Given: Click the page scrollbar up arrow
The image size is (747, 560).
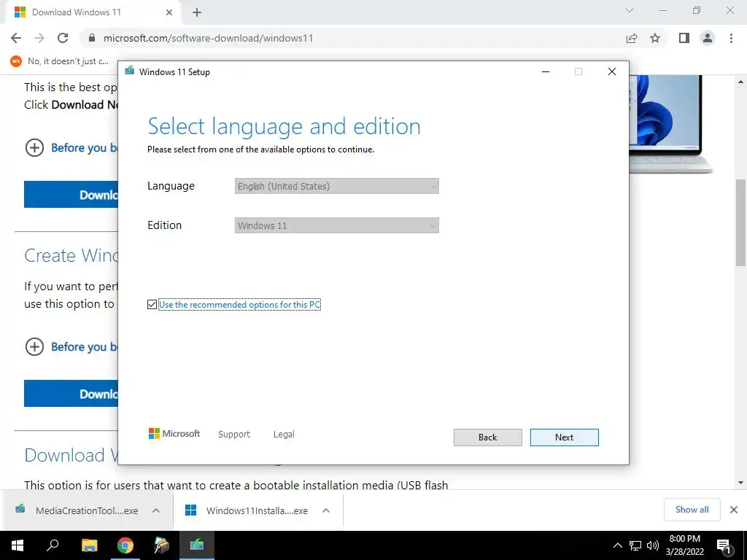Looking at the screenshot, I should [x=741, y=82].
